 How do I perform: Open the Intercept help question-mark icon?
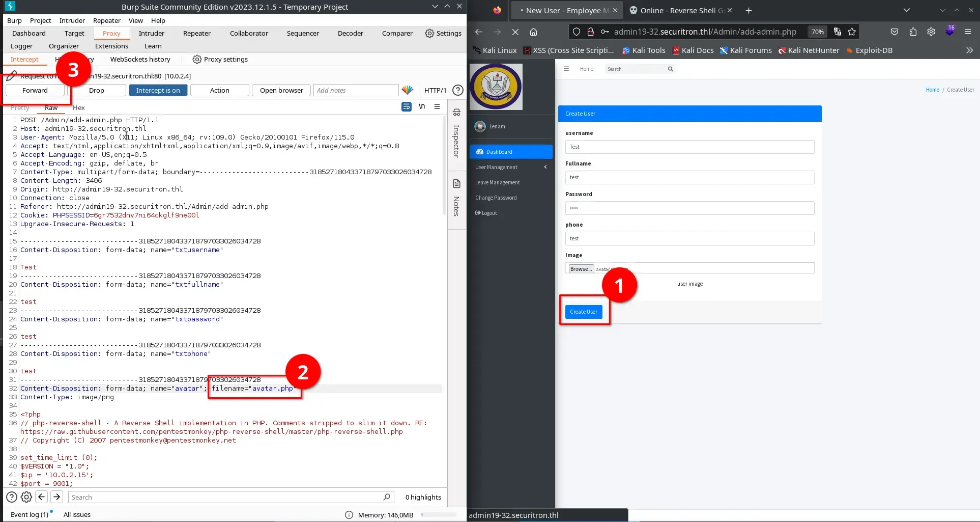(x=458, y=90)
